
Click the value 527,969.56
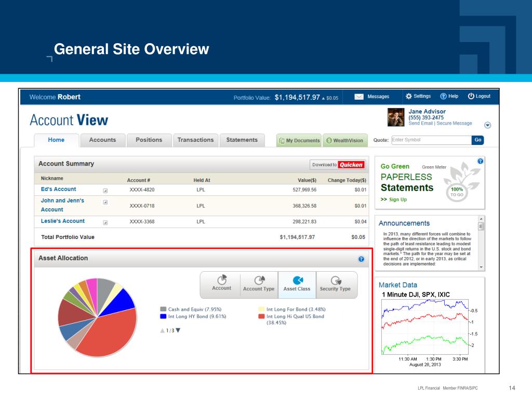[304, 190]
